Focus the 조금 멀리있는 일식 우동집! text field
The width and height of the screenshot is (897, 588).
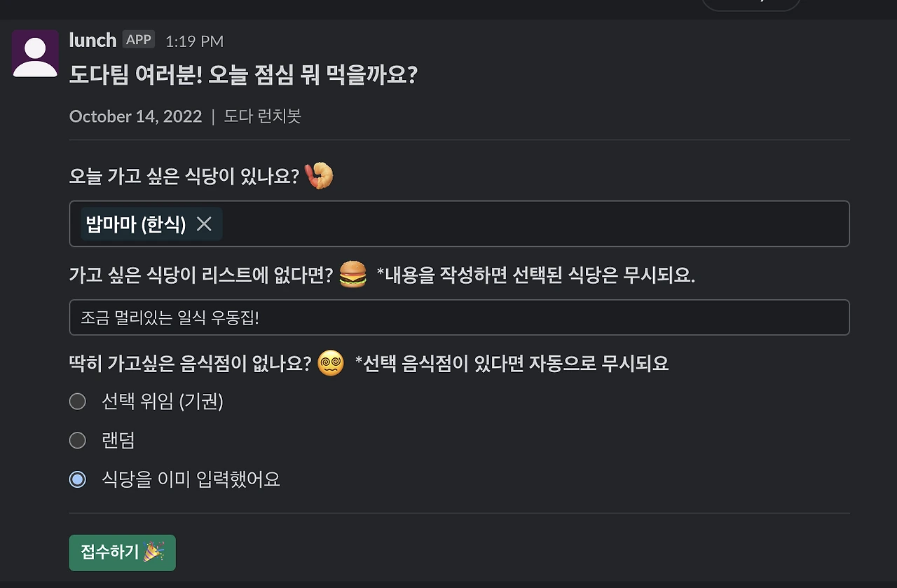point(460,317)
